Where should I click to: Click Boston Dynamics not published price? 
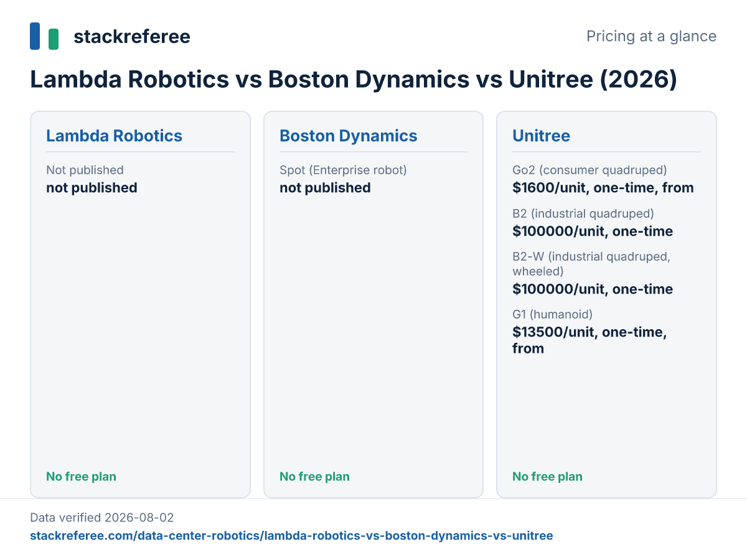(325, 188)
